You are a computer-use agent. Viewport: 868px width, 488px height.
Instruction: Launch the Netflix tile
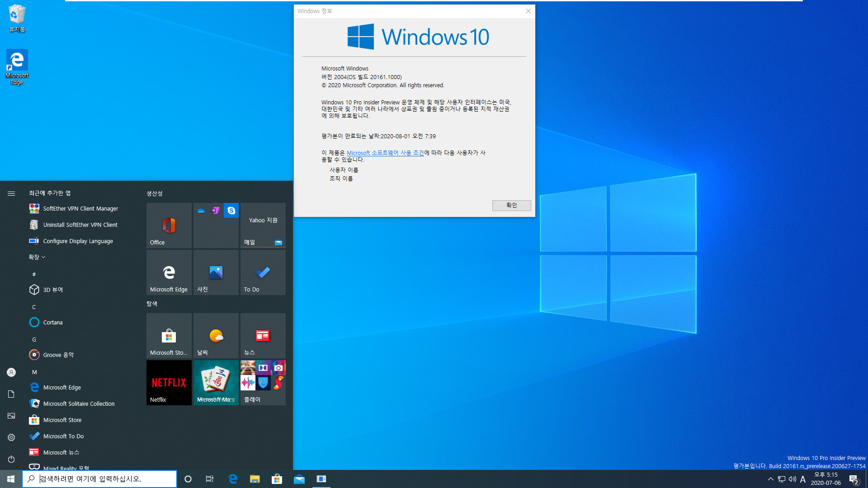click(x=169, y=383)
